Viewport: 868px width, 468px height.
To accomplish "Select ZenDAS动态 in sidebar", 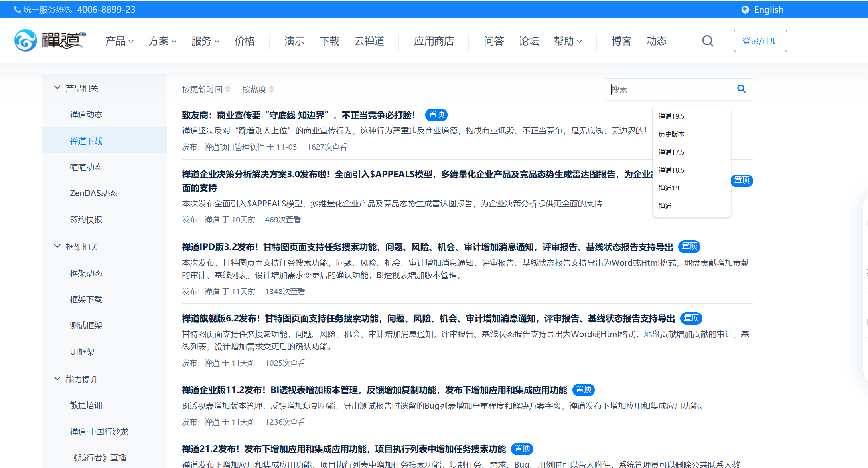I will coord(93,193).
